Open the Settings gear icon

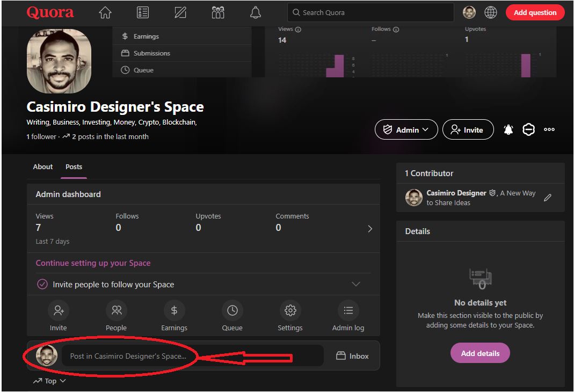pos(290,310)
